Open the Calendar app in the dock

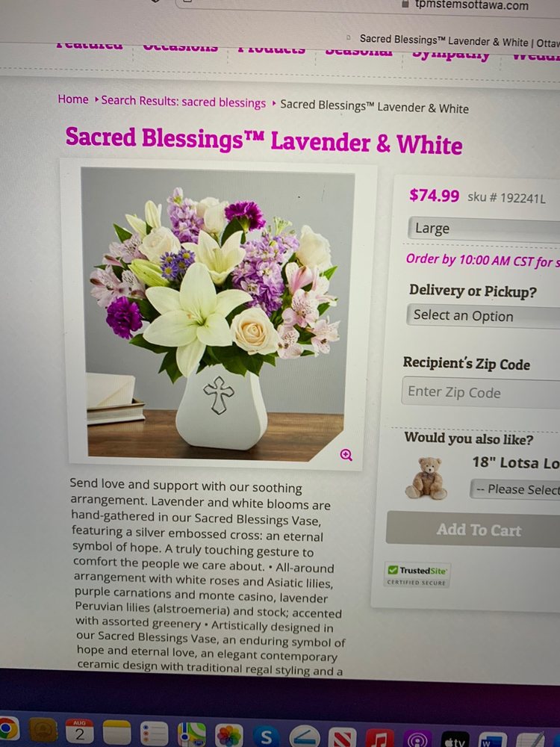pyautogui.click(x=80, y=731)
